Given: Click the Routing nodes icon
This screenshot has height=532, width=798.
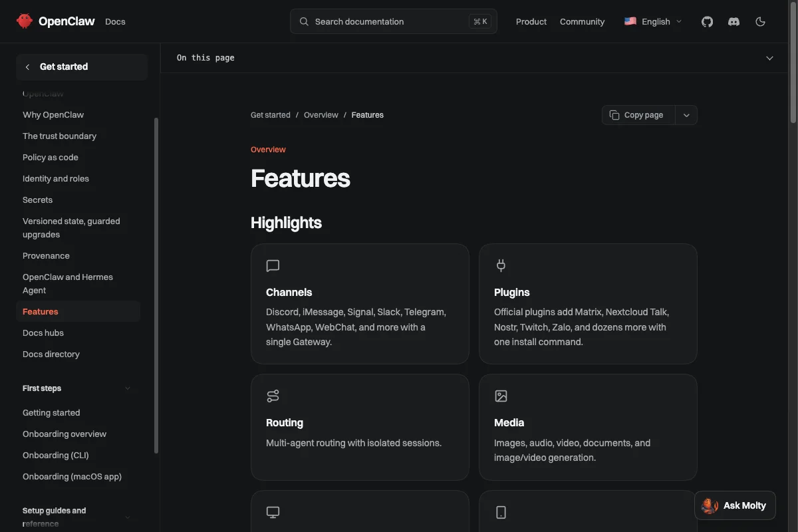Looking at the screenshot, I should [x=273, y=396].
